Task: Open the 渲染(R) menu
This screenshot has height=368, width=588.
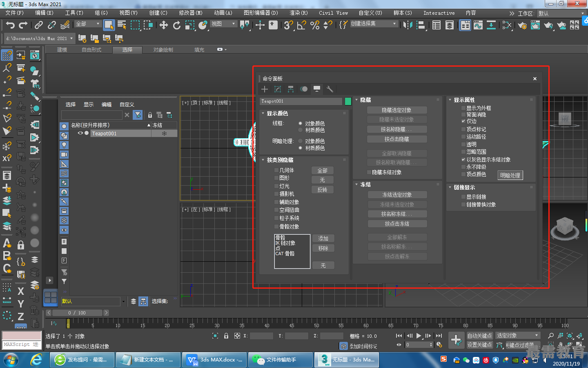Action: tap(298, 13)
